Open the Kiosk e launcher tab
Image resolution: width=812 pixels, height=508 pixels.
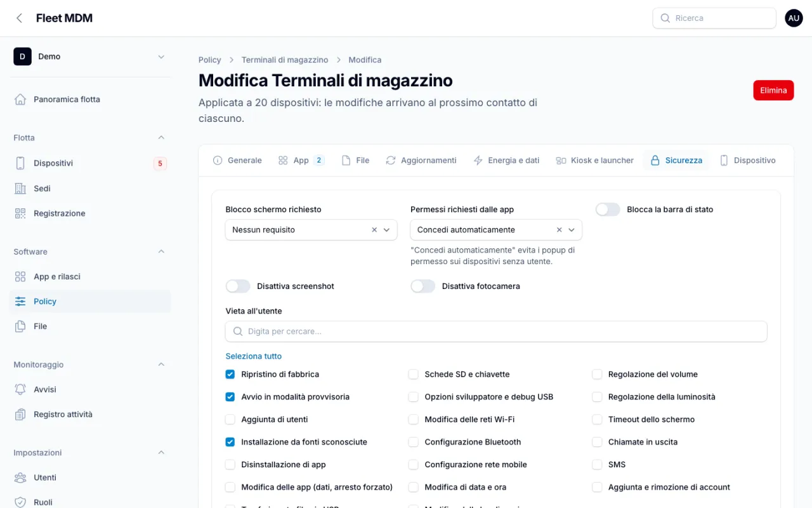(594, 161)
